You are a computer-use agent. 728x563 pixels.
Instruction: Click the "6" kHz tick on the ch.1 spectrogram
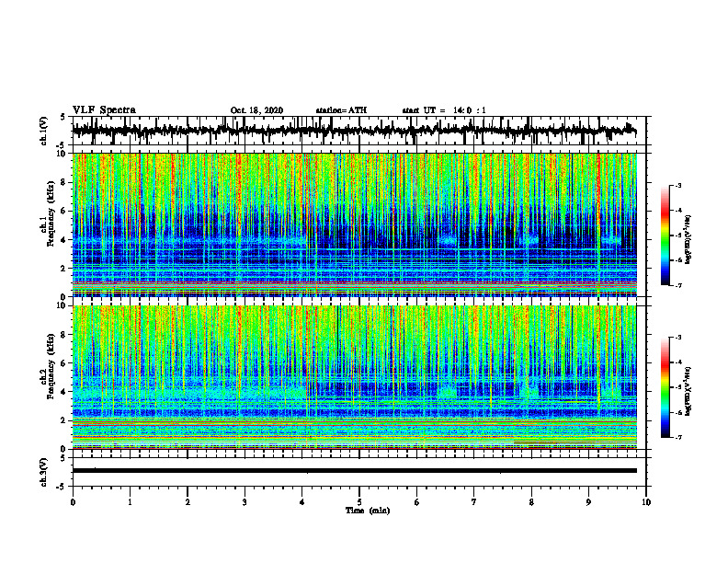64,211
